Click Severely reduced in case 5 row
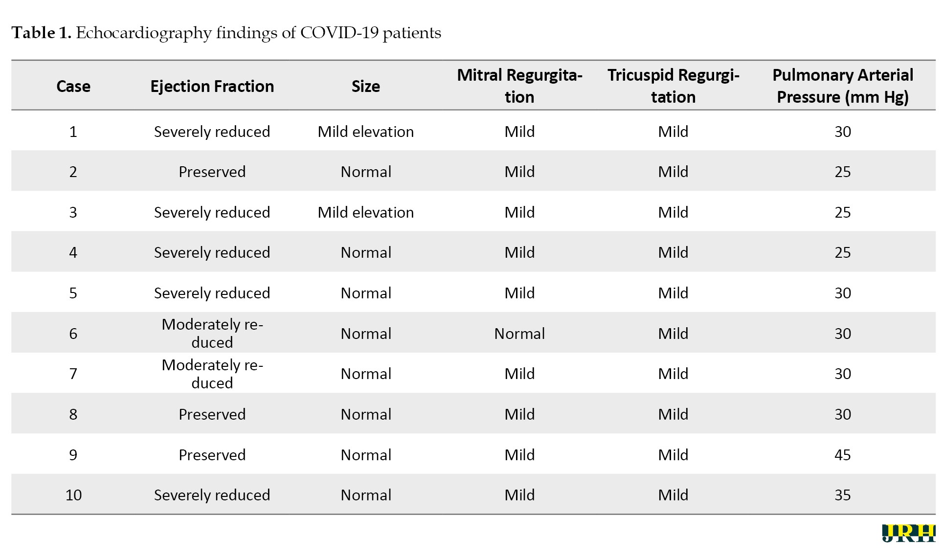Image resolution: width=943 pixels, height=560 pixels. 212,293
